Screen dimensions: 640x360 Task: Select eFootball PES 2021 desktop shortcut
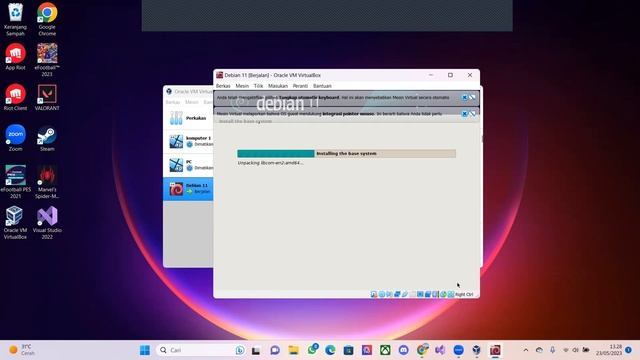(x=16, y=182)
